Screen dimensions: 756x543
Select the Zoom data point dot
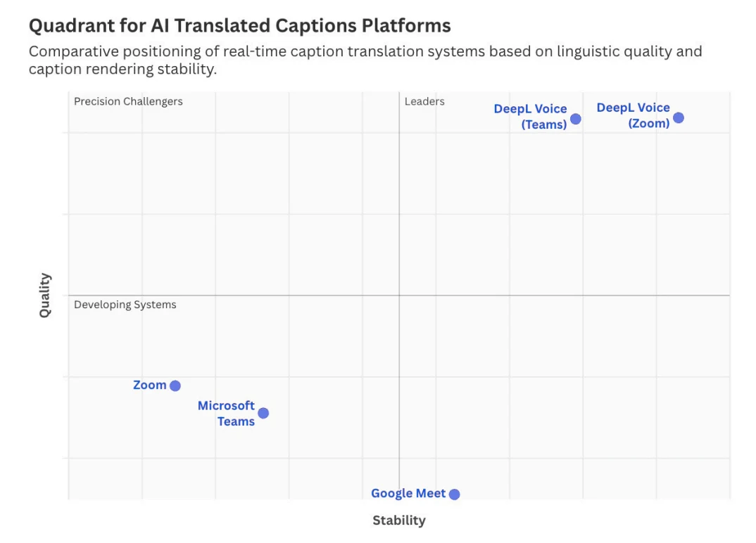click(x=175, y=386)
